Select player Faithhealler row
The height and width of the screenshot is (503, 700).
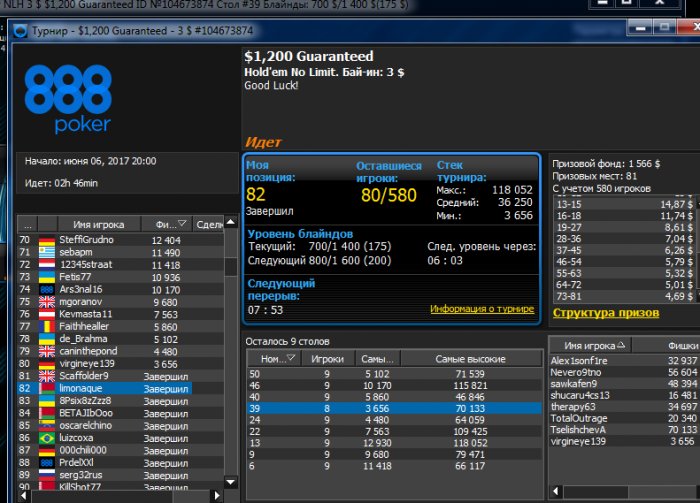click(120, 326)
